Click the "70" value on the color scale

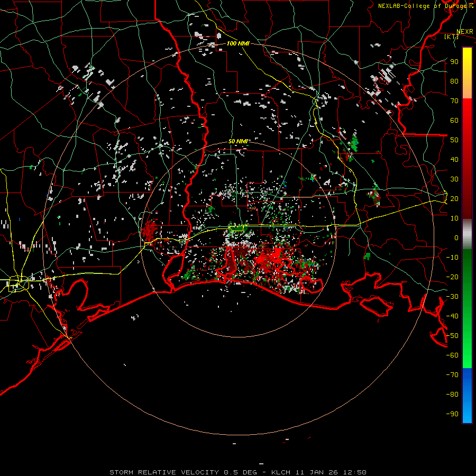pyautogui.click(x=454, y=101)
